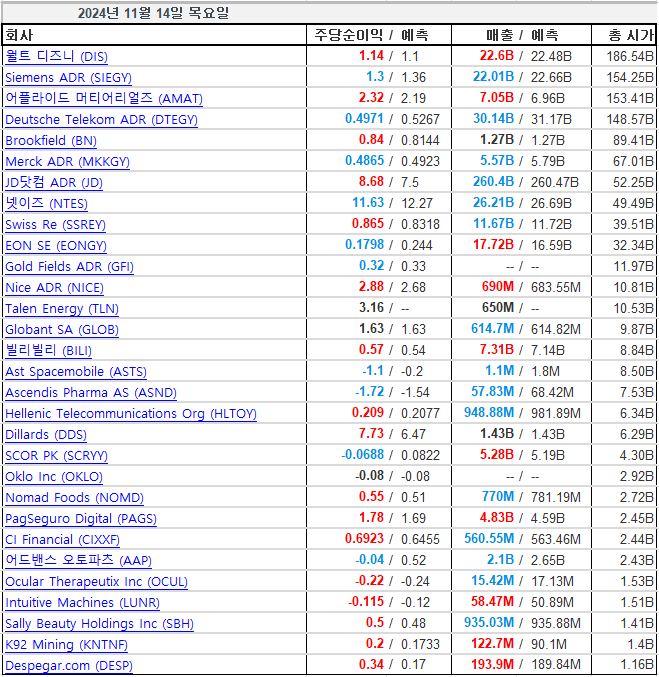Select Disney revenue value 22.6B
This screenshot has height=677, width=659.
[497, 56]
